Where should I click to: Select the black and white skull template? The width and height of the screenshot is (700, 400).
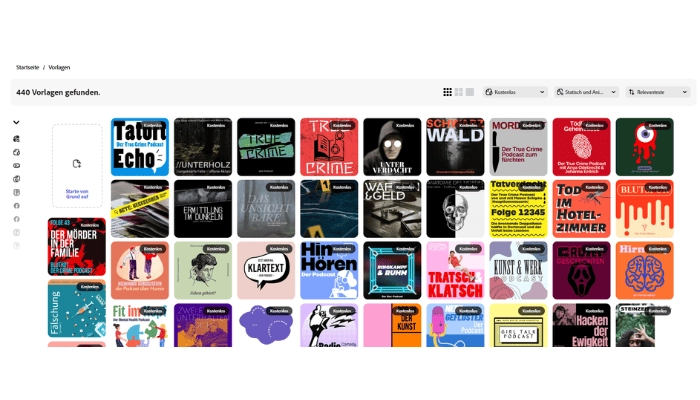pos(455,208)
